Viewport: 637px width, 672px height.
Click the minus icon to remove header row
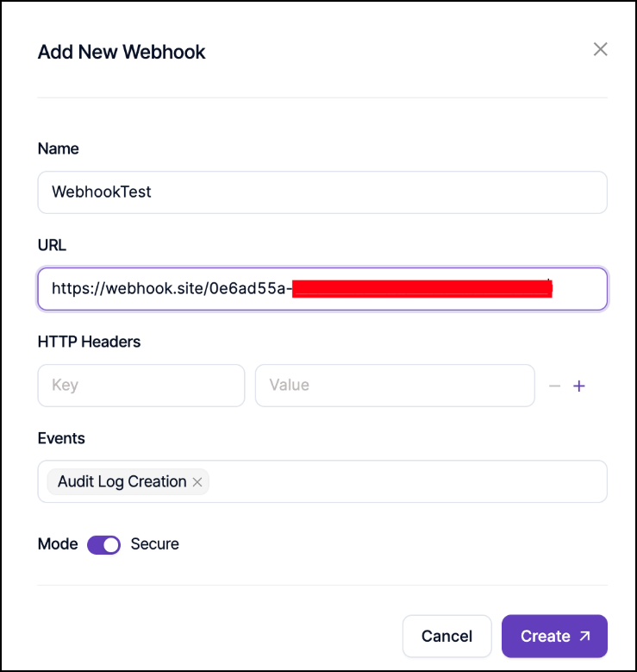point(554,386)
